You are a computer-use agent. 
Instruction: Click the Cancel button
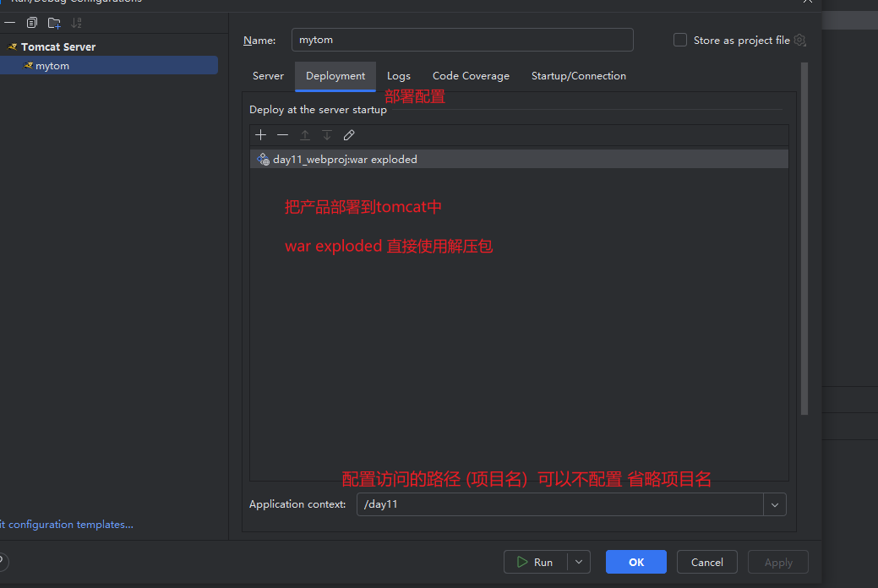click(706, 562)
